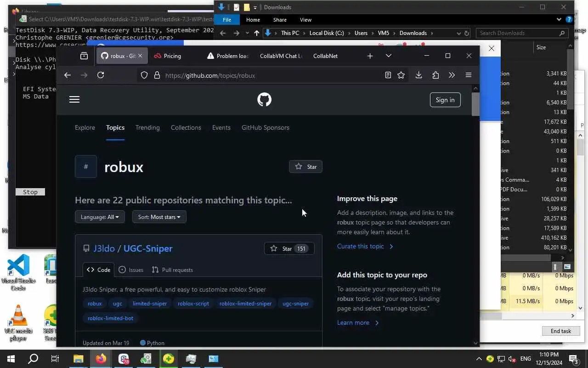The width and height of the screenshot is (588, 368).
Task: Reload the GitHub page
Action: [101, 75]
